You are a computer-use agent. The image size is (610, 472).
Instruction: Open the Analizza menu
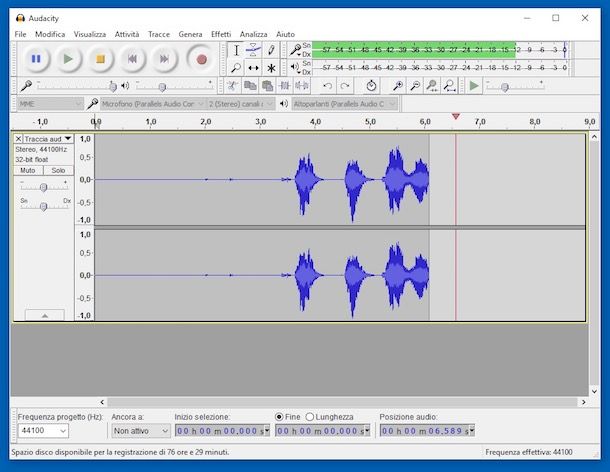(x=254, y=34)
